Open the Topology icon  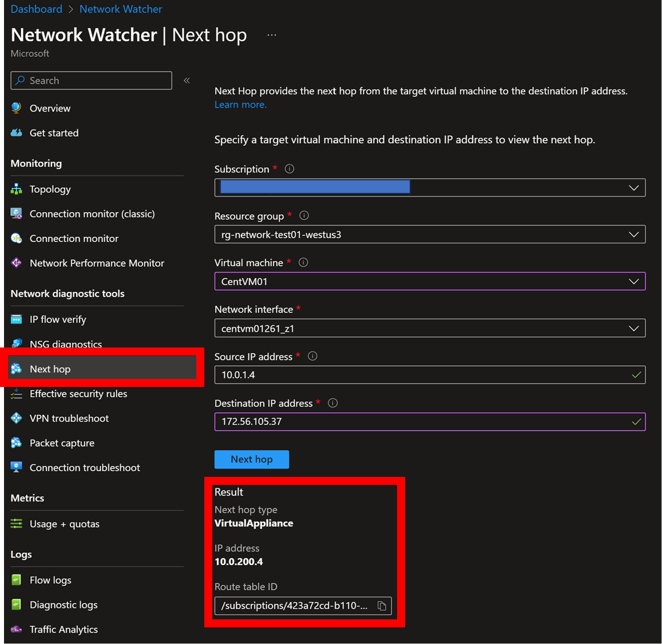point(16,189)
